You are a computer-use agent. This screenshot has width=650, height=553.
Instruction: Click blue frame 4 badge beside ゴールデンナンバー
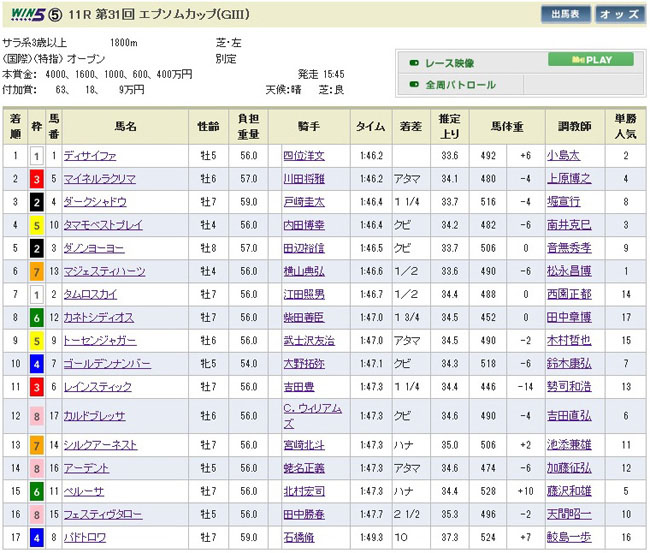36,363
